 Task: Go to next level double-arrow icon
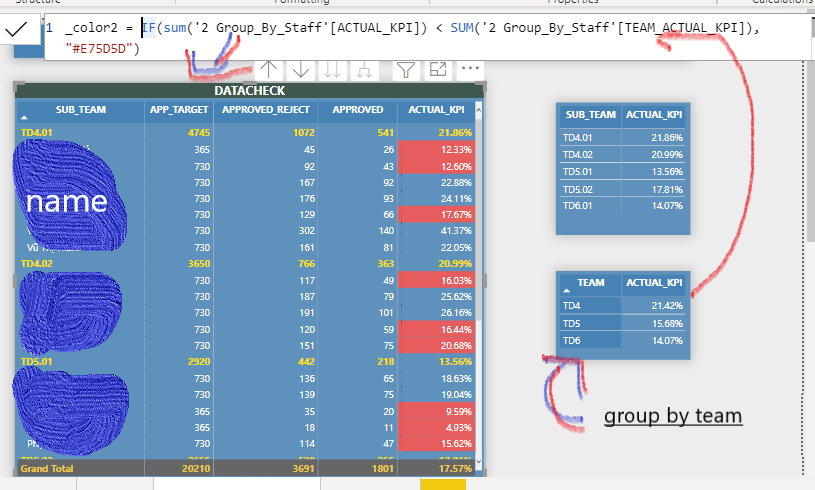pos(332,69)
